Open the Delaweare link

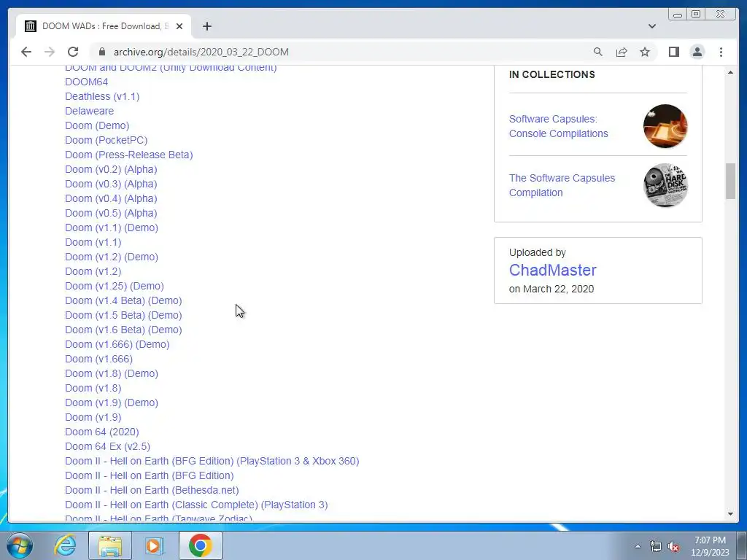click(x=89, y=111)
